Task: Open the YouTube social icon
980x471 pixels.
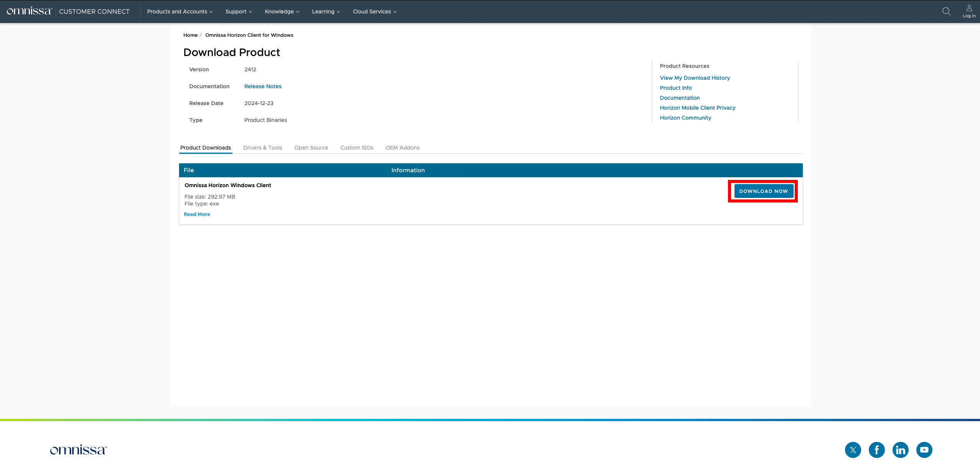Action: click(924, 450)
